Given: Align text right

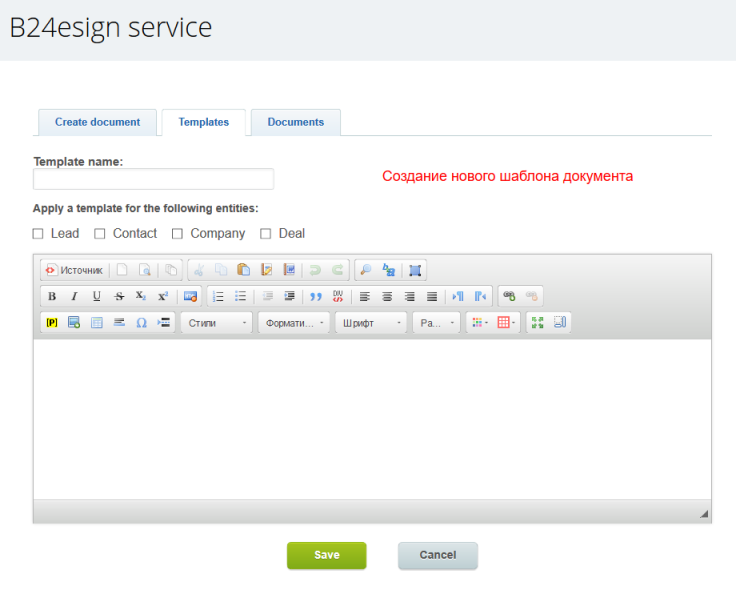Looking at the screenshot, I should tap(410, 296).
